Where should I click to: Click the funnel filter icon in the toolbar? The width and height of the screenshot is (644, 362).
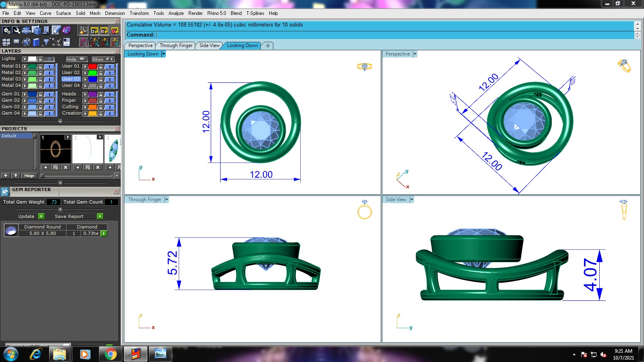click(46, 42)
